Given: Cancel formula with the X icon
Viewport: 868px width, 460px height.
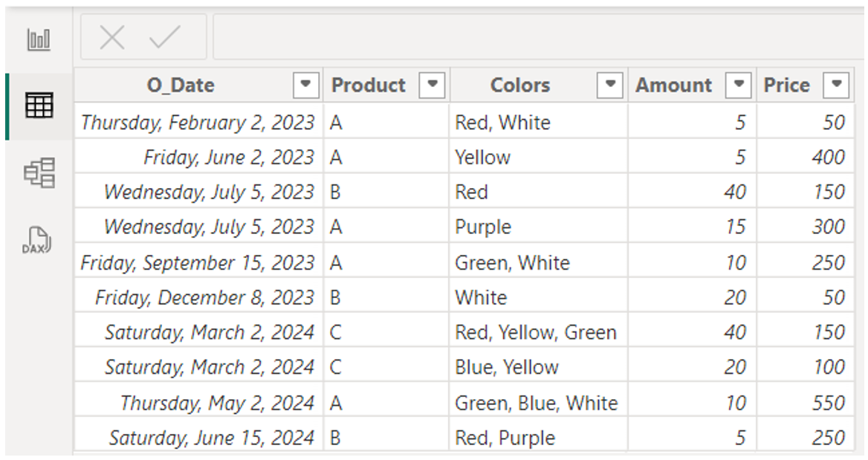Looking at the screenshot, I should 111,38.
